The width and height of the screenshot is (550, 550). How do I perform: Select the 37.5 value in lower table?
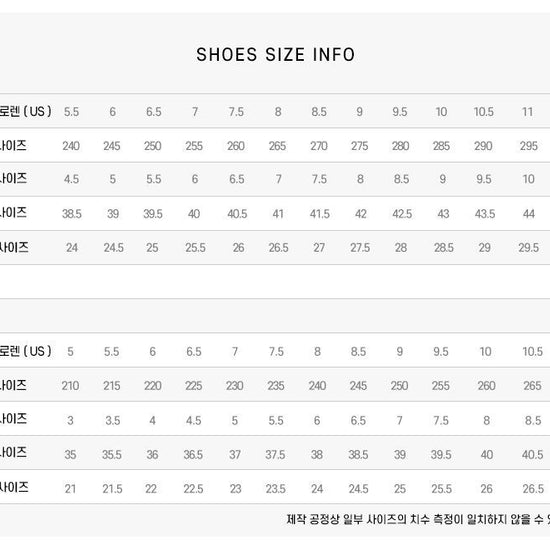[275, 455]
